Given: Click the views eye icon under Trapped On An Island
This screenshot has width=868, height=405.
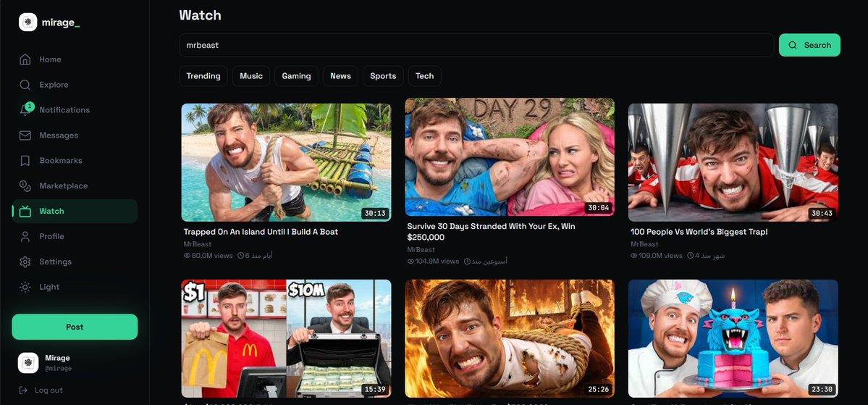Looking at the screenshot, I should point(187,256).
